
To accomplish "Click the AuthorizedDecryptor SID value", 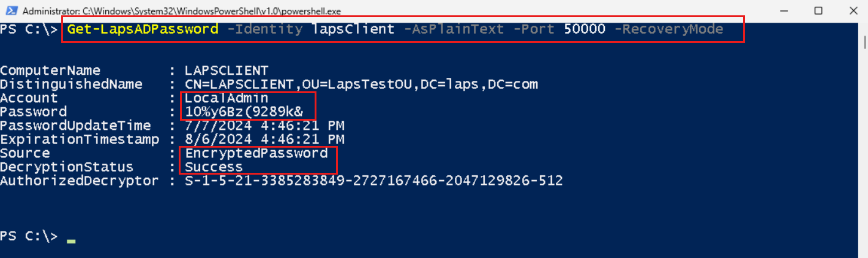I will (x=373, y=181).
